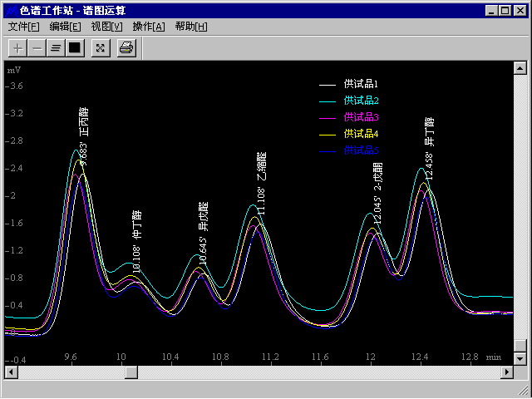Screen dimensions: 532x399
Task: Click the horizontal scrollbar thumb
Action: pos(131,372)
